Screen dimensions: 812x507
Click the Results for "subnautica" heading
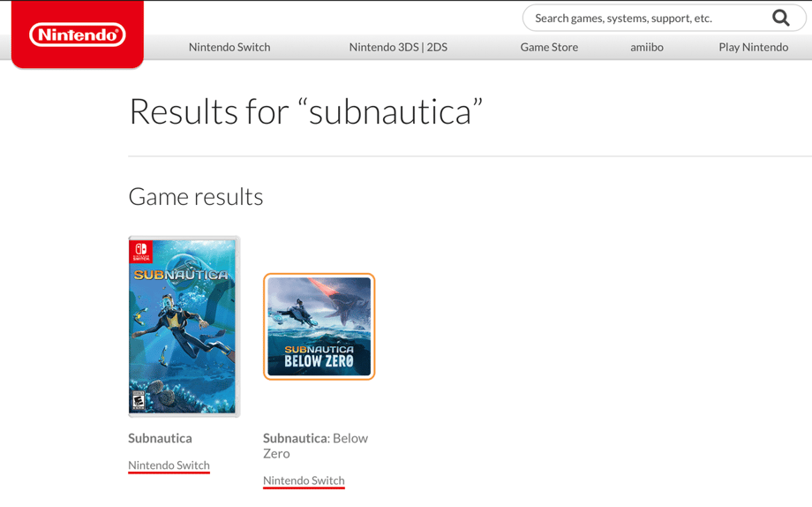[305, 111]
